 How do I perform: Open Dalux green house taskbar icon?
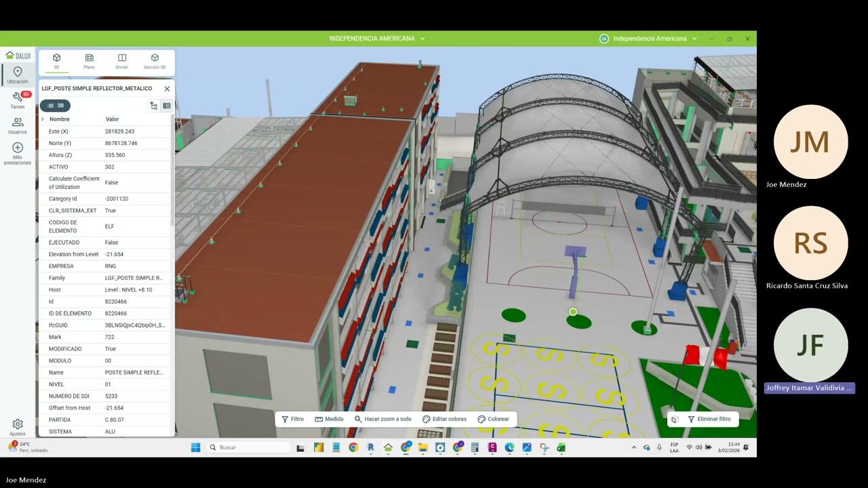tap(388, 447)
